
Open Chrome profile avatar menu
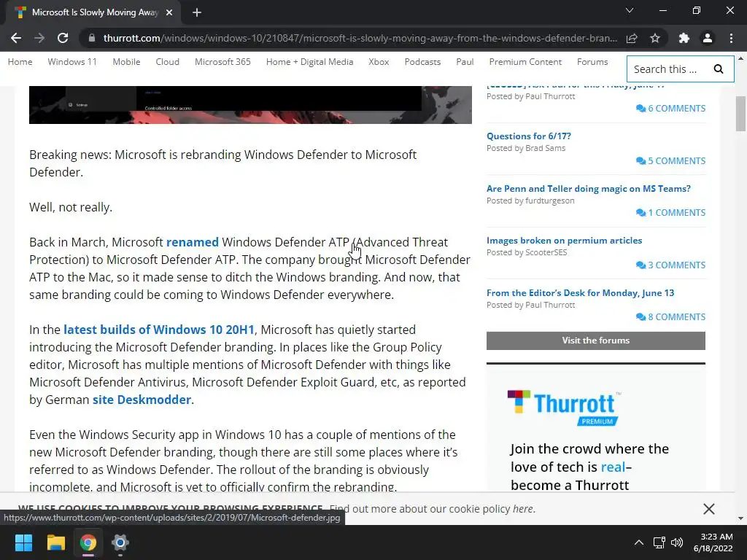point(708,38)
